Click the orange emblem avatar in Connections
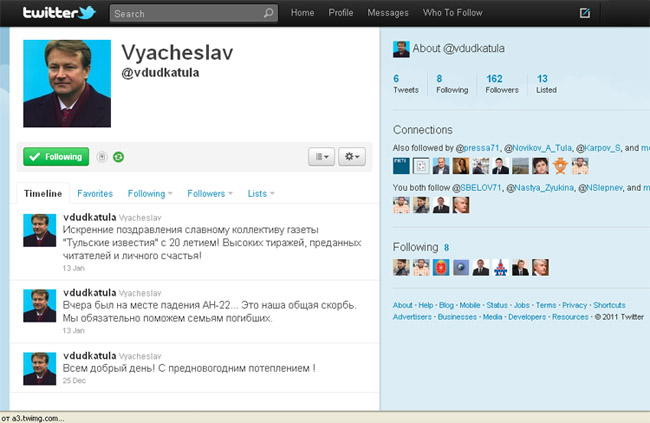Viewport: 650px width, 423px height. (x=560, y=166)
